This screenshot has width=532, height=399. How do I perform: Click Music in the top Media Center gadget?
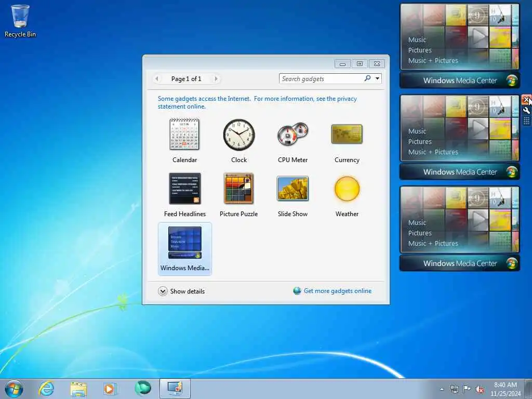pyautogui.click(x=417, y=39)
